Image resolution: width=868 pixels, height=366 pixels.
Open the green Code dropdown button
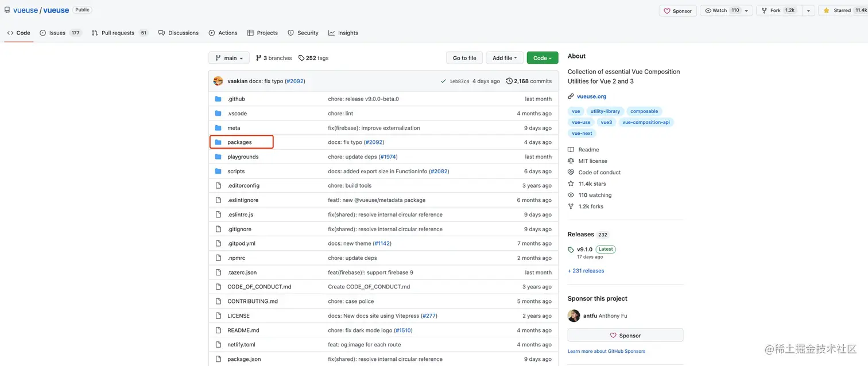coord(542,58)
